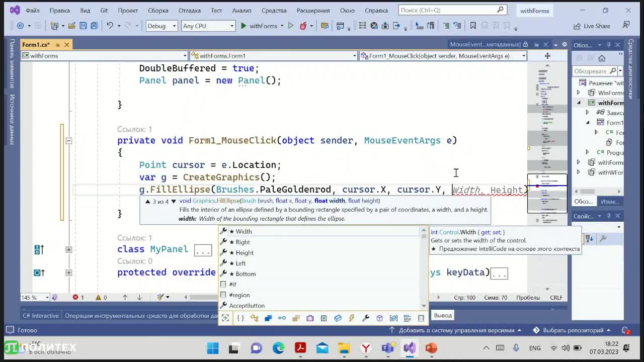This screenshot has height=362, width=644.
Task: Click Home icon in Solution Explorer
Action: click(x=602, y=58)
